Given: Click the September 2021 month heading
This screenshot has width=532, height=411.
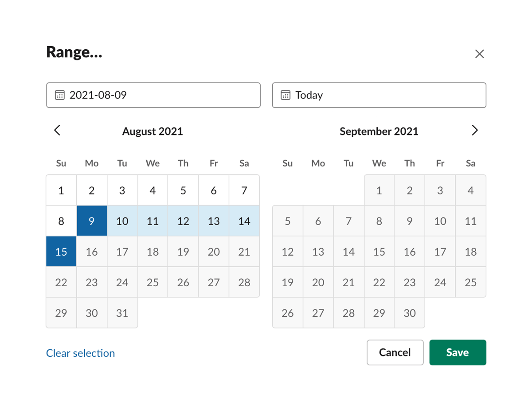Looking at the screenshot, I should (x=379, y=131).
